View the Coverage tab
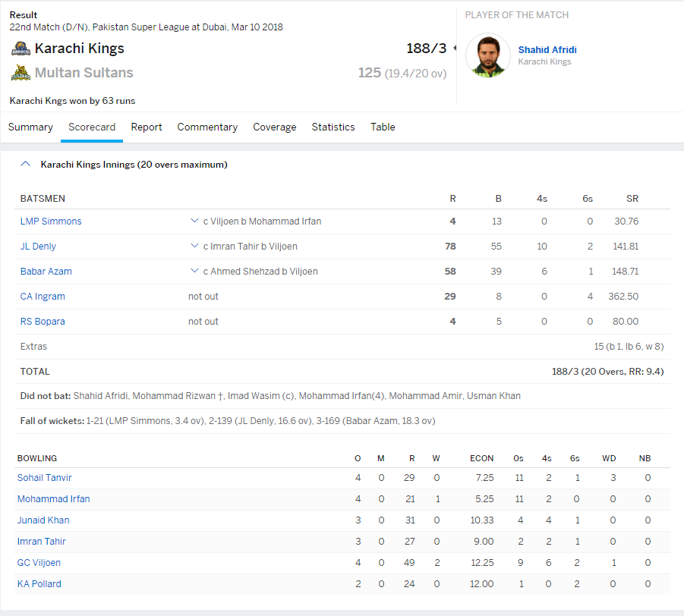Screen dimensions: 684x616 [x=274, y=127]
